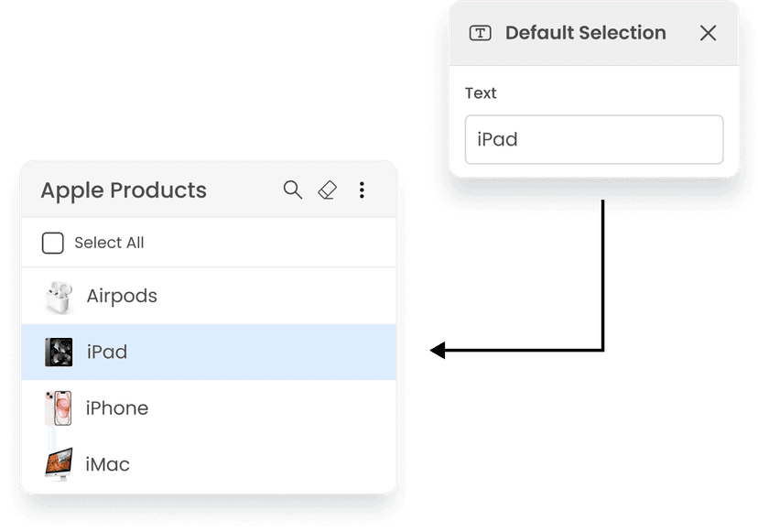Open search in Apple Products slicer

click(x=292, y=190)
